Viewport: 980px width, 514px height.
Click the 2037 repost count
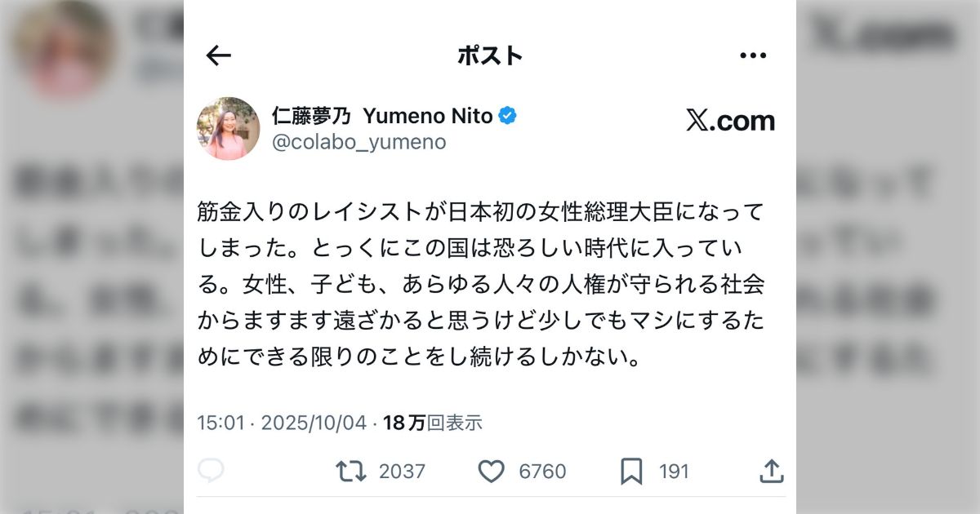(x=402, y=471)
